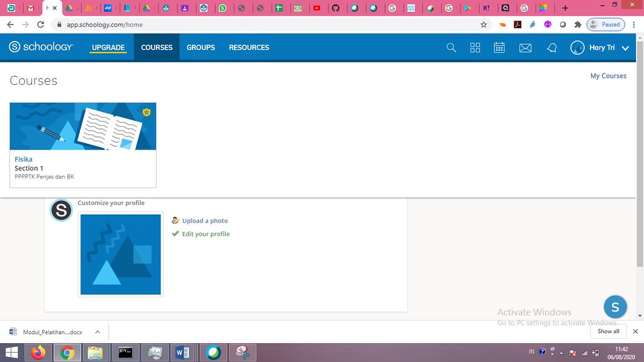
Task: Open the GROUPS menu
Action: tap(201, 48)
